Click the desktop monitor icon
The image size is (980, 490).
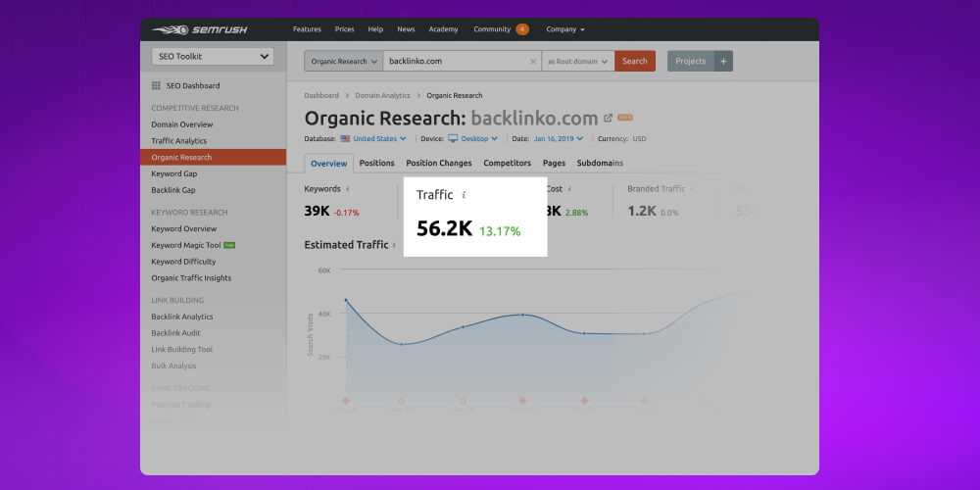(453, 139)
